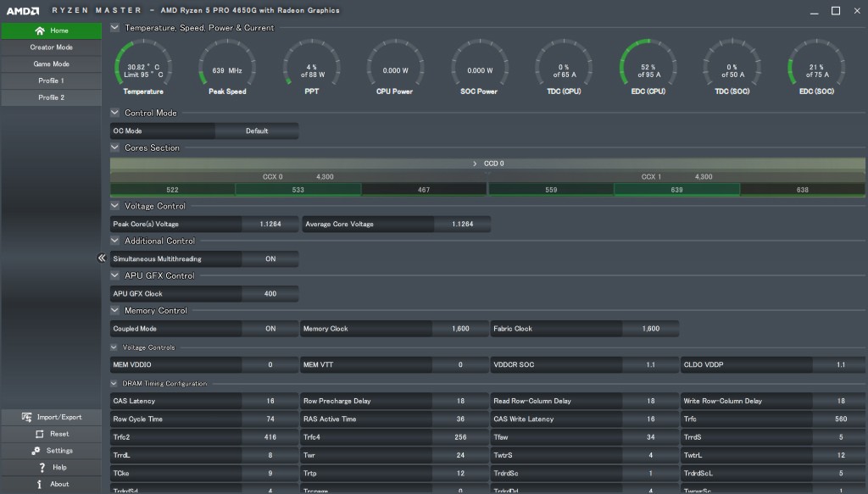This screenshot has width=868, height=494.
Task: Click the Import/Export icon
Action: point(28,417)
